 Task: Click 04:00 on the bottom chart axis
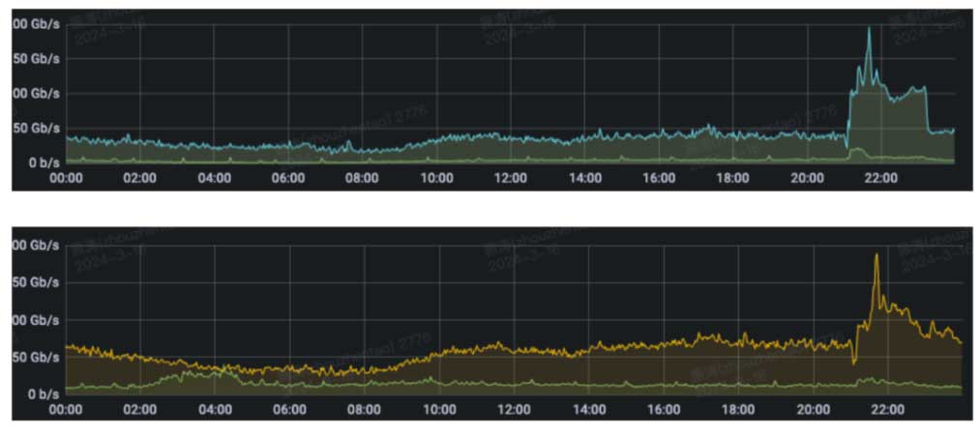216,410
